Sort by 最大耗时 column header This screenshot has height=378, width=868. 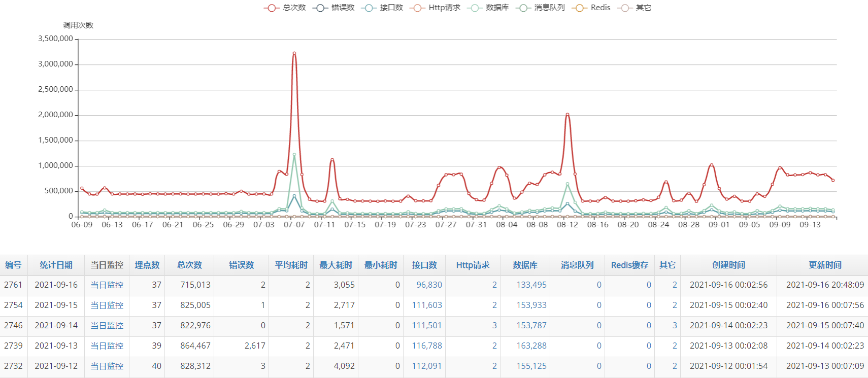click(x=336, y=265)
